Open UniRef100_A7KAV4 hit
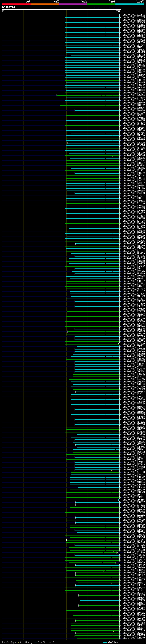 point(133,326)
